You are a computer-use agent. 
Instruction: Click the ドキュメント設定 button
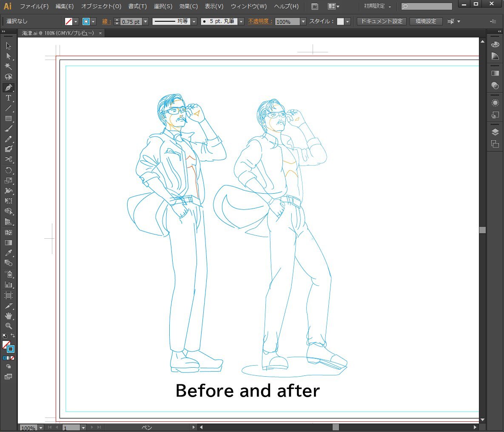tap(382, 21)
